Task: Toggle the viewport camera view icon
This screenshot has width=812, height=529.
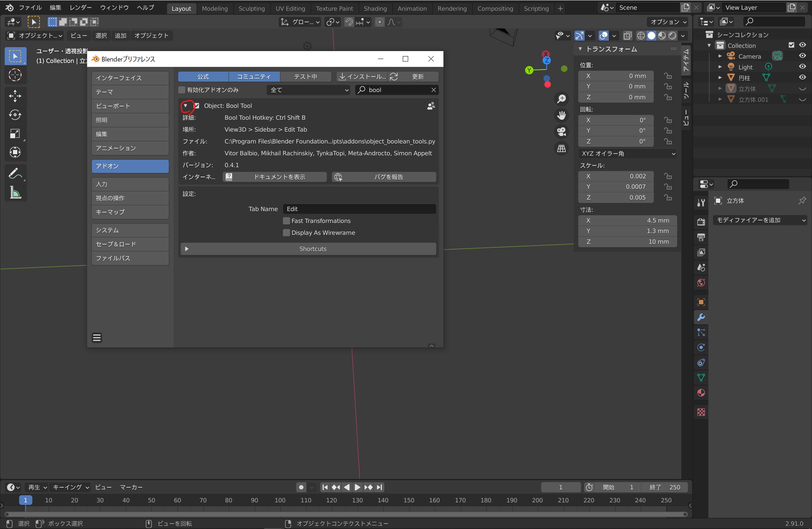Action: point(561,132)
